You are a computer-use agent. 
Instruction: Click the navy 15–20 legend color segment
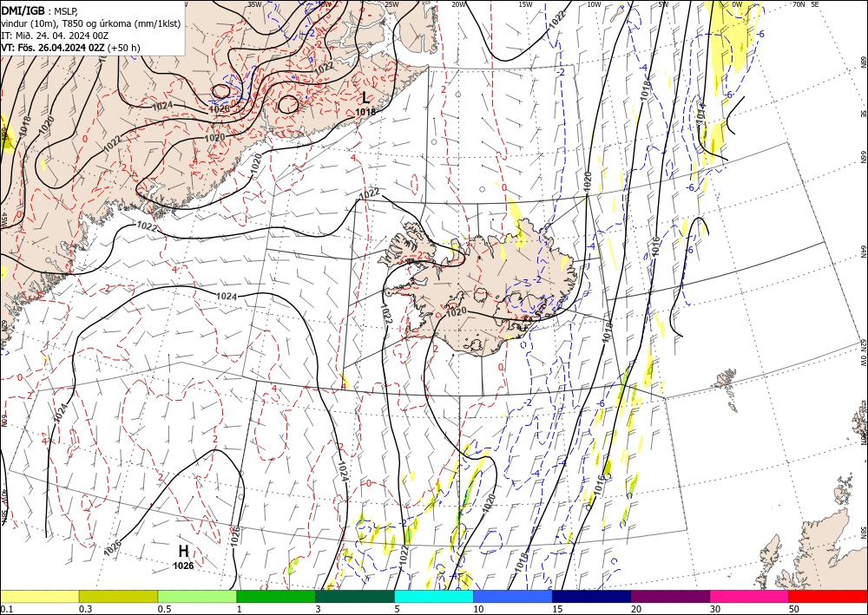[591, 596]
